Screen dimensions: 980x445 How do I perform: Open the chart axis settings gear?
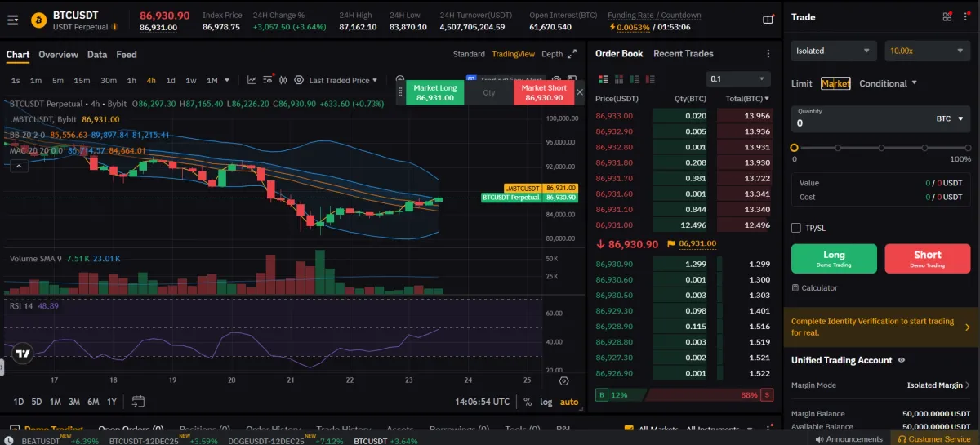[x=563, y=380]
